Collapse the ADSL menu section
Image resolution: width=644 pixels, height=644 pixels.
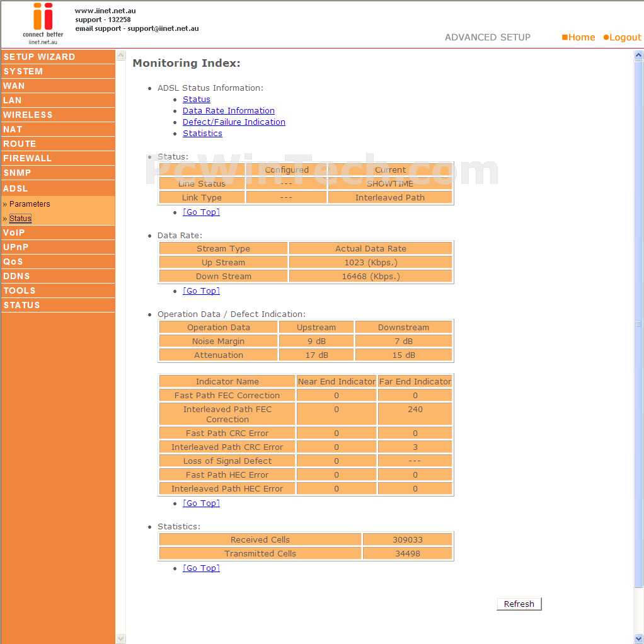[58, 188]
